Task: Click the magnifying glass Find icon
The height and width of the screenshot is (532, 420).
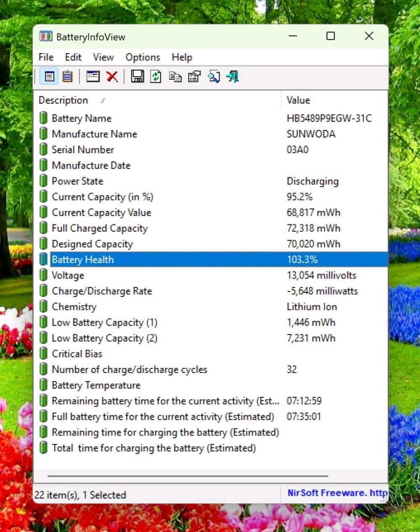Action: pyautogui.click(x=214, y=77)
